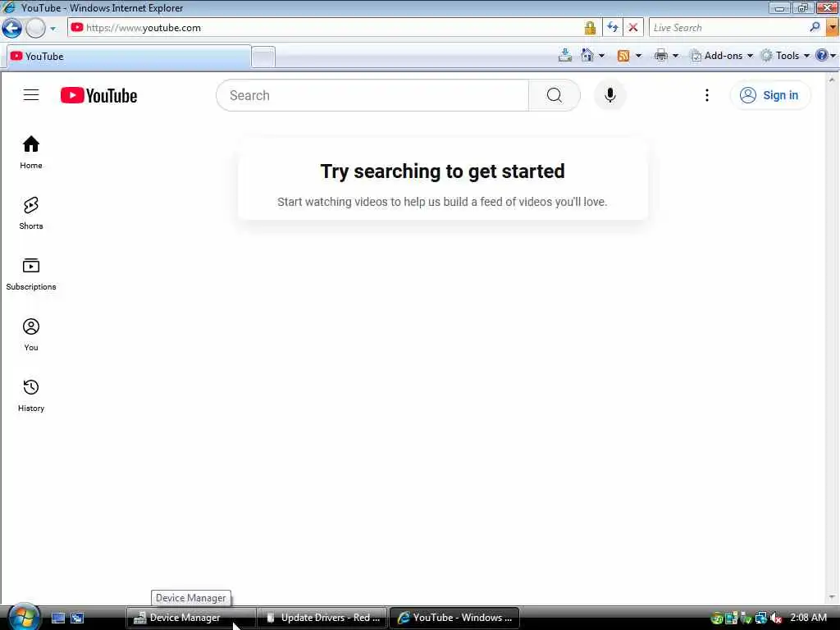
Task: Start voice search with the microphone
Action: 609,95
